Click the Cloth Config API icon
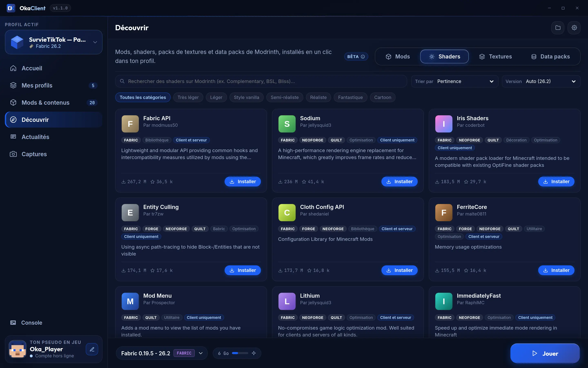 tap(287, 212)
